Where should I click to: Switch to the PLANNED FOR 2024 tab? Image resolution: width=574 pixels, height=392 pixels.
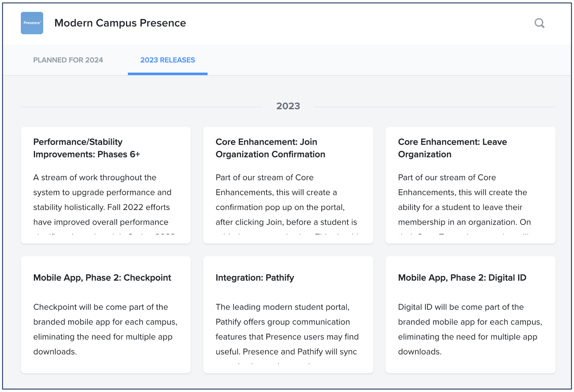[x=68, y=60]
